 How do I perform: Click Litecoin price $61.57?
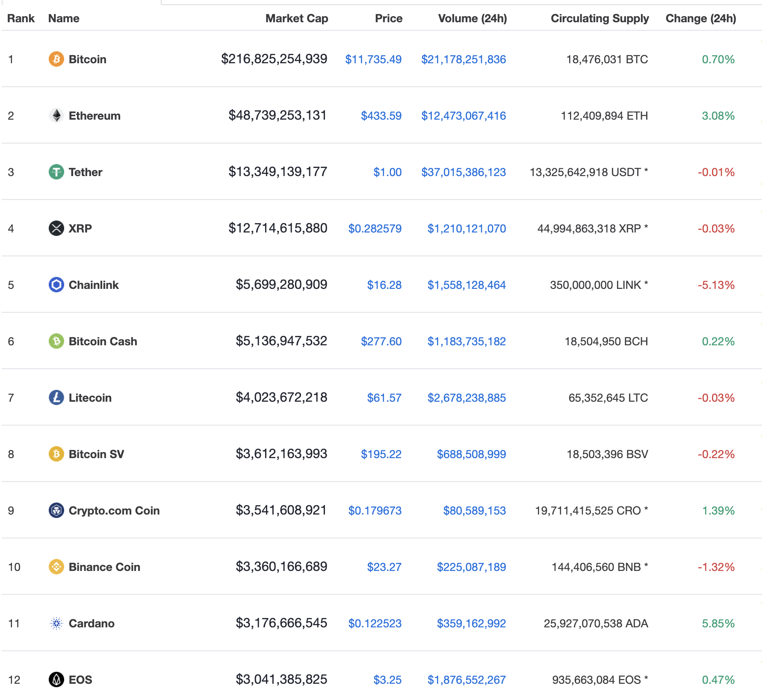[x=384, y=397]
